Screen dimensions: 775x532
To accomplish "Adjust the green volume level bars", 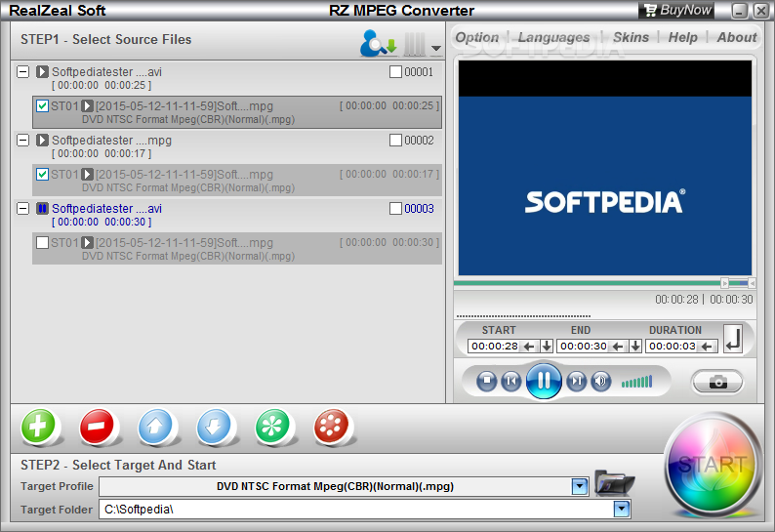I will (637, 382).
